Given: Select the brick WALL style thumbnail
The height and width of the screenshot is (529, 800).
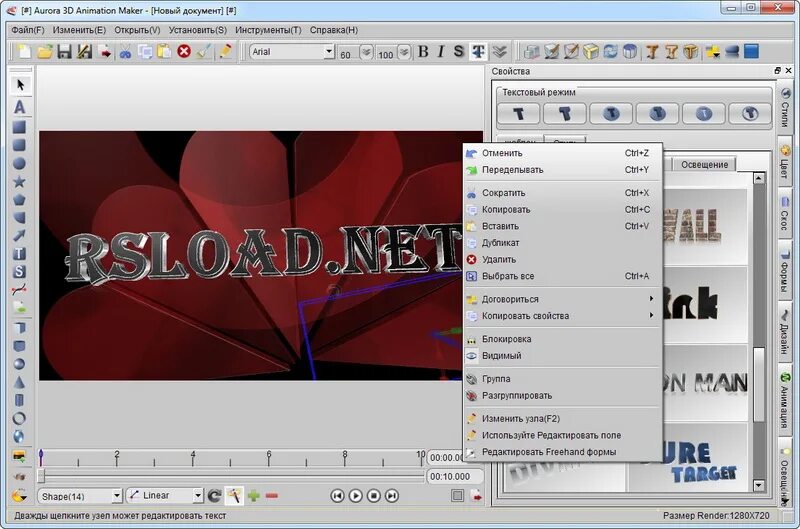Looking at the screenshot, I should point(704,226).
